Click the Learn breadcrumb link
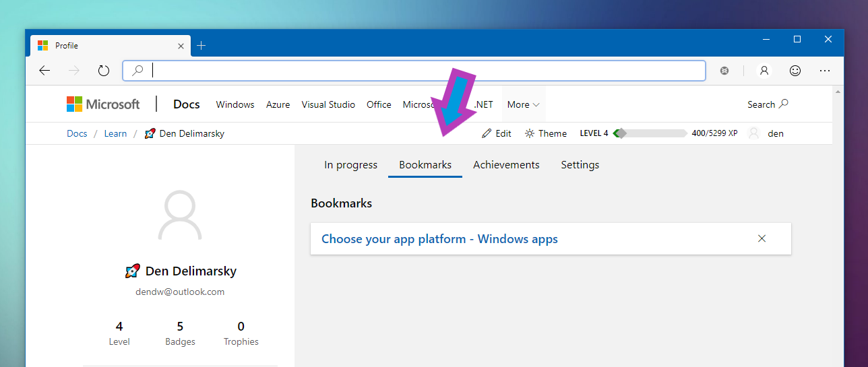 pyautogui.click(x=115, y=133)
